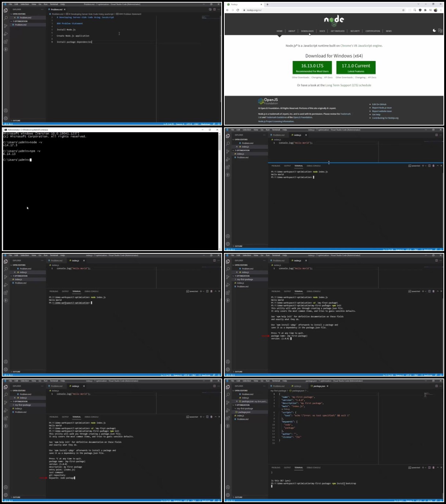Close the package.json editor tab
446x504 pixels.
point(327,386)
